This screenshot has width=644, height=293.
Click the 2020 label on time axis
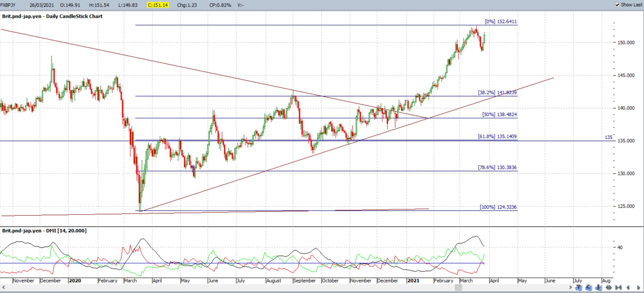[x=75, y=281]
